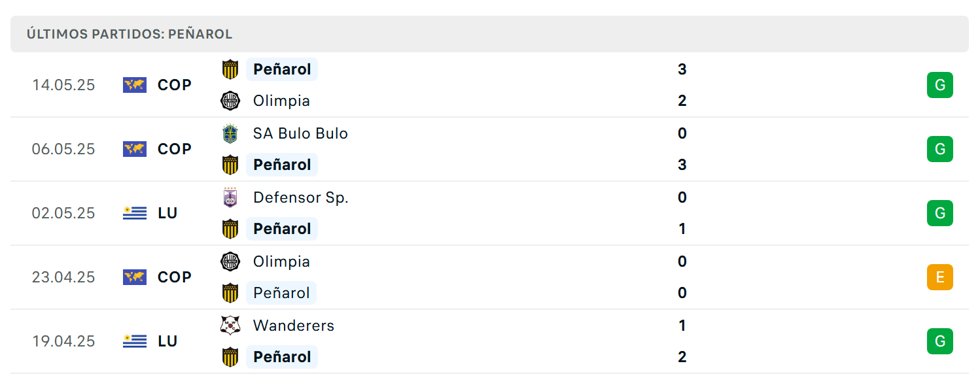
Task: Click the orange E draw badge
Action: pos(939,277)
